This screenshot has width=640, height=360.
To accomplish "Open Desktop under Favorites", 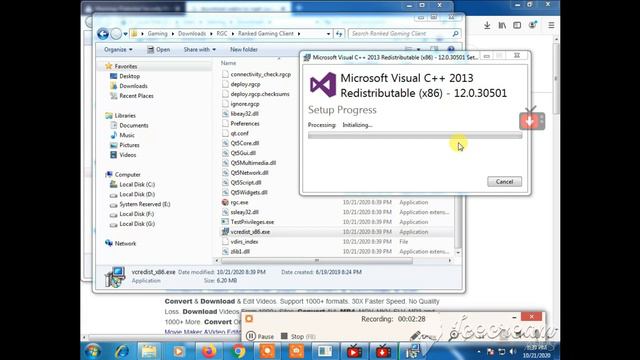I will pyautogui.click(x=129, y=76).
